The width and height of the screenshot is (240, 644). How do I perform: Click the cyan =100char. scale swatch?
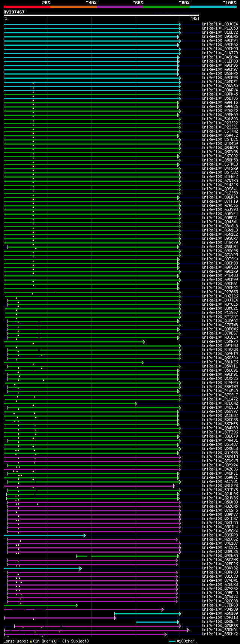(x=172, y=641)
